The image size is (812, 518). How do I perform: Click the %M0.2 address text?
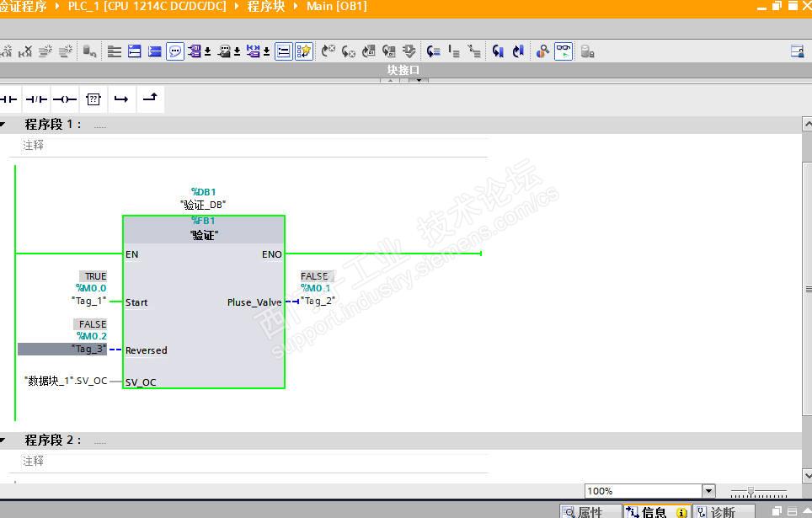pyautogui.click(x=92, y=336)
